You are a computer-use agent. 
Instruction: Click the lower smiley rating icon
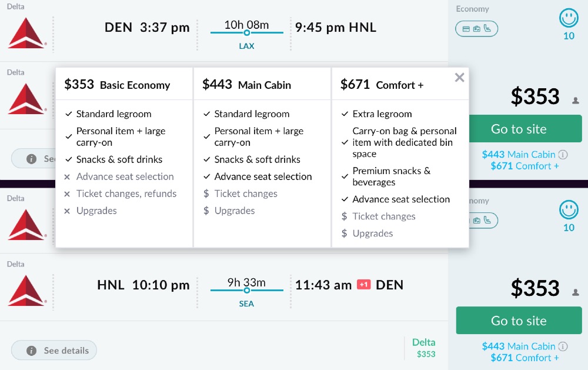(x=569, y=210)
